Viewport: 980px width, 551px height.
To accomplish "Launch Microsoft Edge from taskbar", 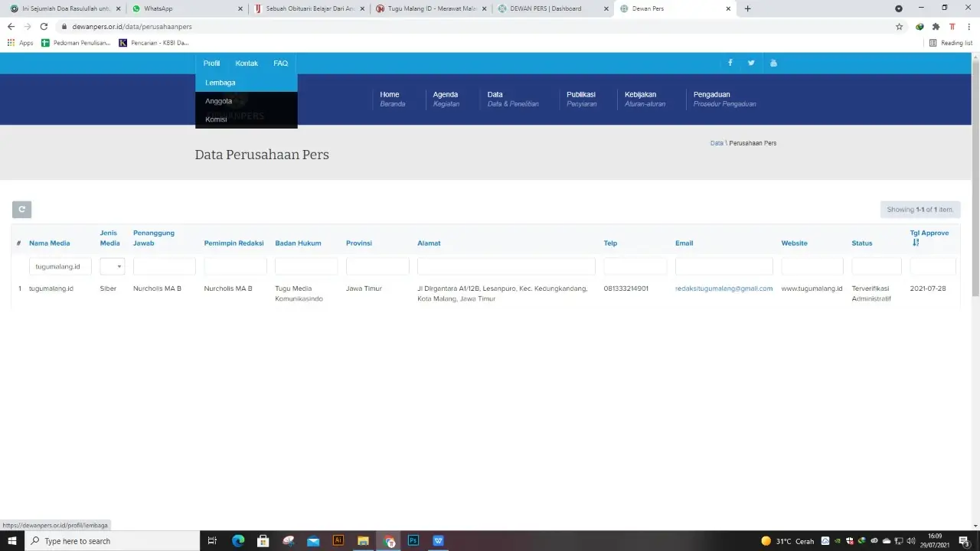I will pyautogui.click(x=238, y=540).
